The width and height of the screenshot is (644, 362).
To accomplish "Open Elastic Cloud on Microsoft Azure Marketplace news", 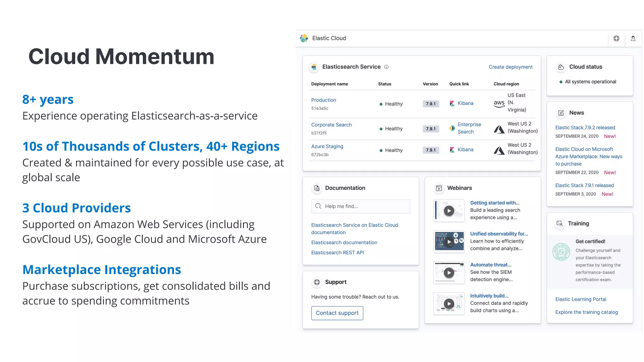I will pos(589,156).
